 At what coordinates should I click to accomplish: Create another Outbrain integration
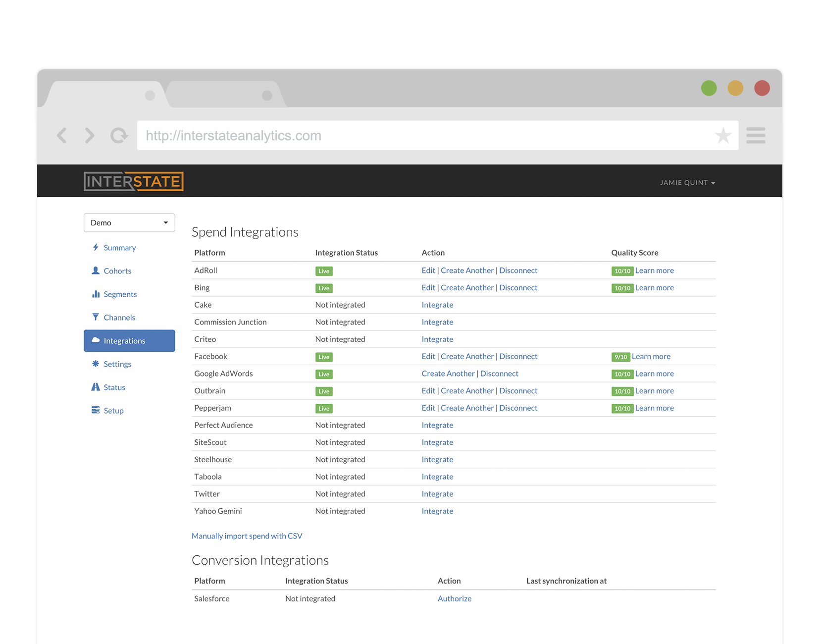click(467, 391)
